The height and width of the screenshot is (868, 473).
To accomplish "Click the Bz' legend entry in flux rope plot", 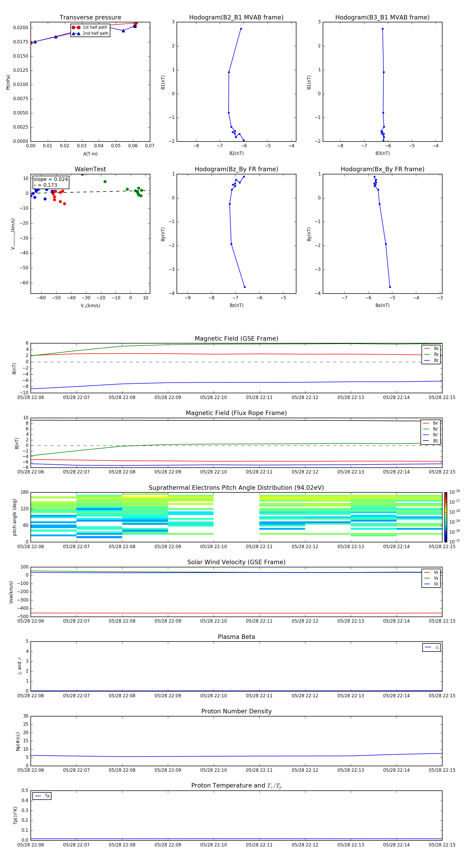I will pyautogui.click(x=431, y=435).
